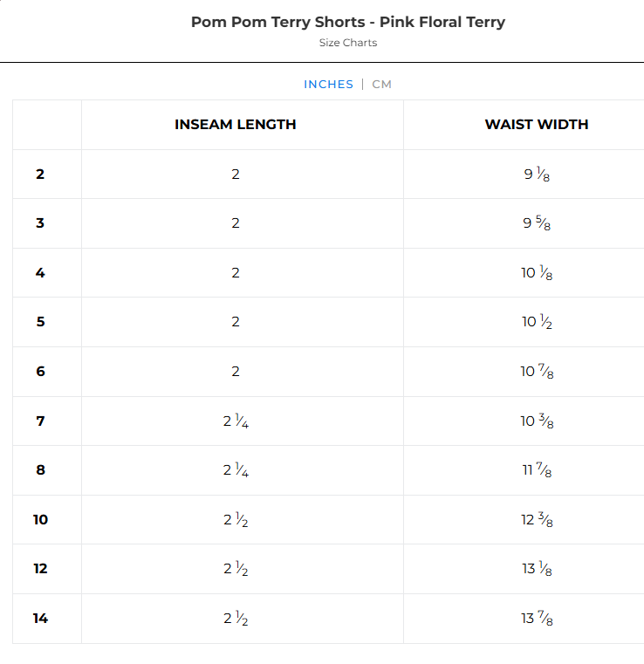This screenshot has width=644, height=664.
Task: Switch units to INCHES
Action: tap(328, 85)
